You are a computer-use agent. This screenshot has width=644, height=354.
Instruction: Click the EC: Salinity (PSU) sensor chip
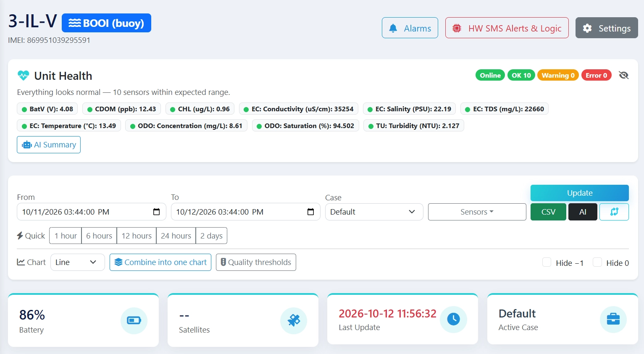410,109
